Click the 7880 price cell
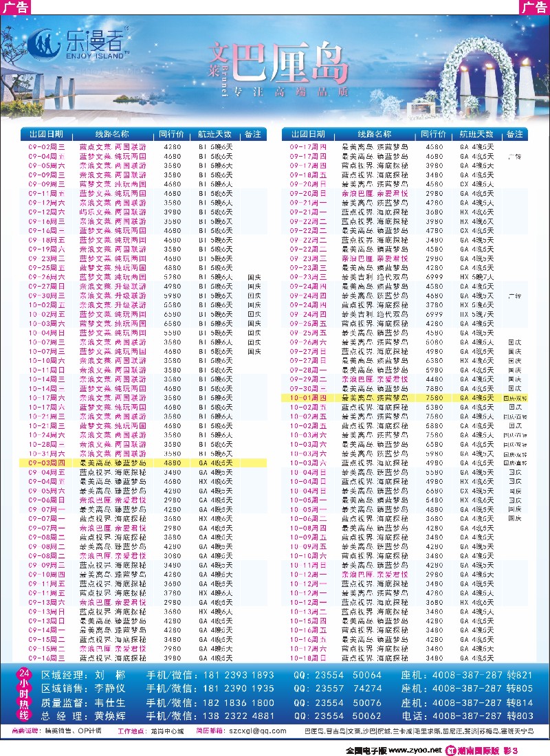 pos(434,388)
